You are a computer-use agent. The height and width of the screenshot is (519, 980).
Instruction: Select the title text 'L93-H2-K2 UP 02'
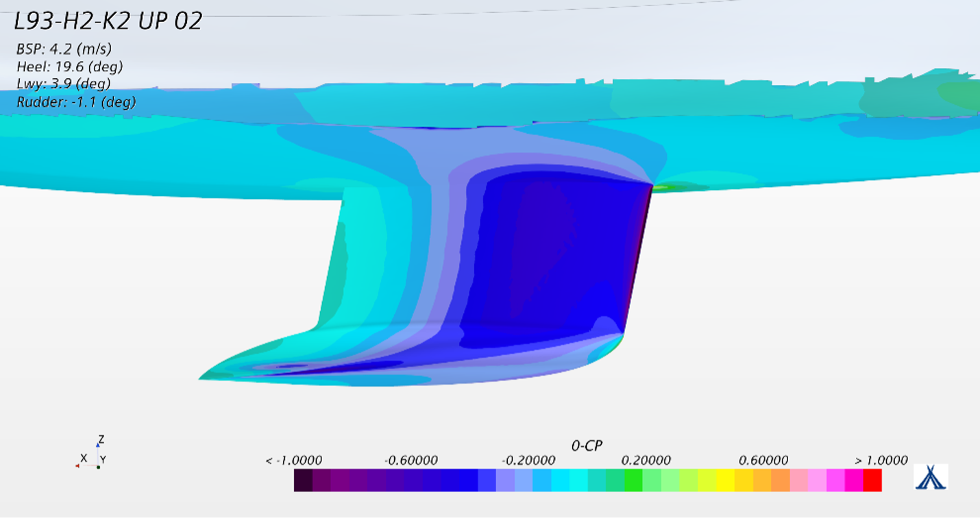[x=108, y=21]
